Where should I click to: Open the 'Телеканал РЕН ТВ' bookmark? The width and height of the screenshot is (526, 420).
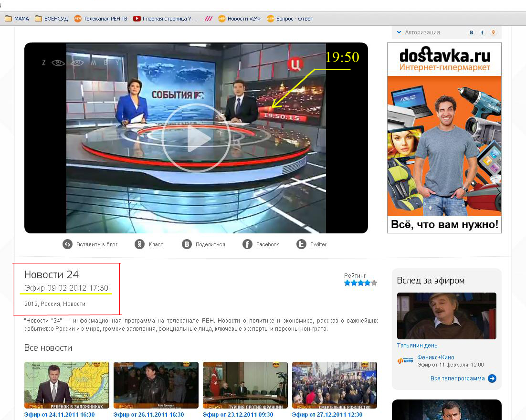[x=101, y=19]
